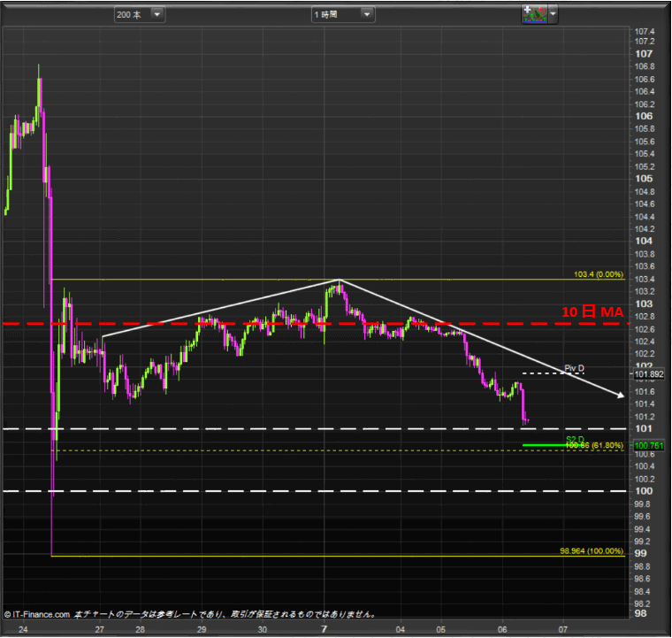This screenshot has width=672, height=638.
Task: Click the 103 price axis label
Action: click(644, 304)
